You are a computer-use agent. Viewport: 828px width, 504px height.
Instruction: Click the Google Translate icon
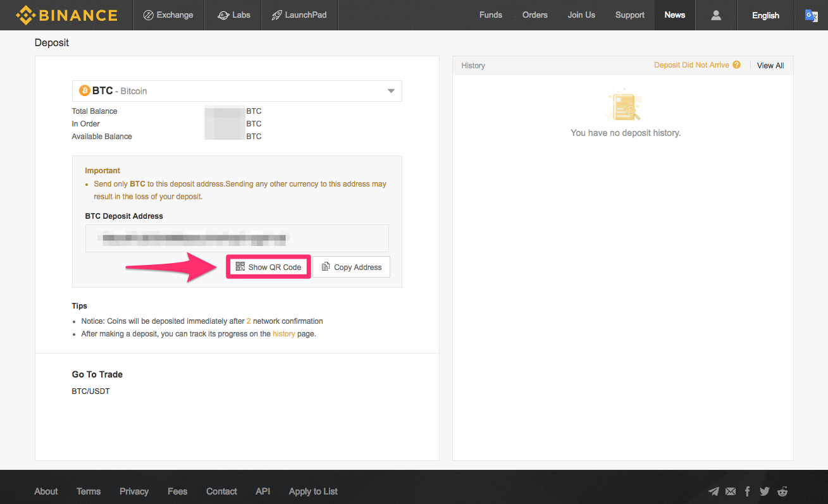(x=811, y=15)
